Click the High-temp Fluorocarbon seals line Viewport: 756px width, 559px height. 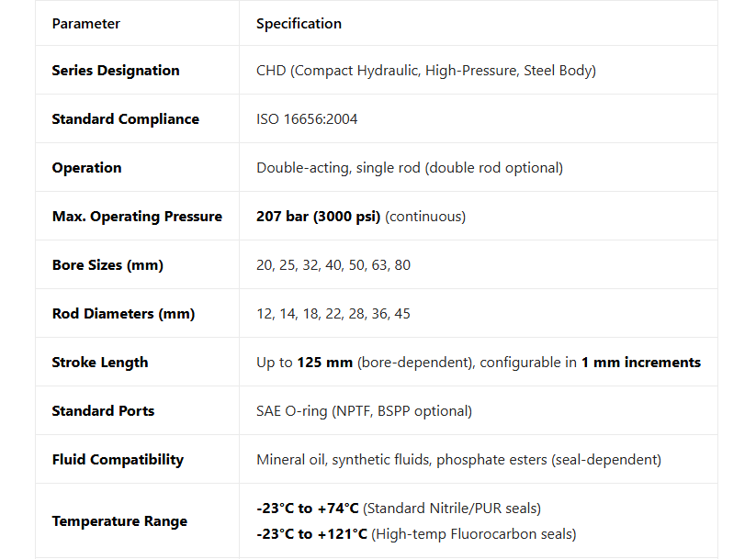click(x=416, y=534)
